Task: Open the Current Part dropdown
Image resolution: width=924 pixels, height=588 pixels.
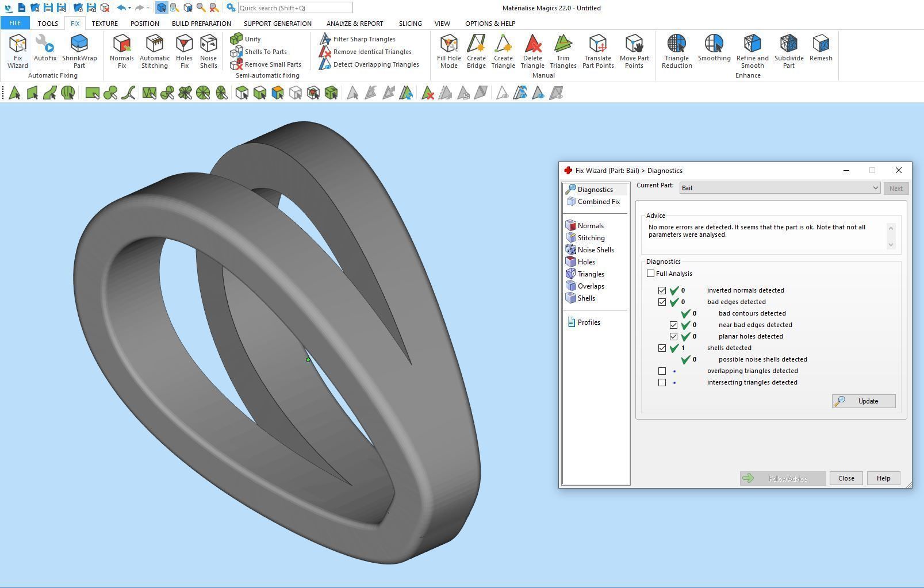Action: pyautogui.click(x=780, y=188)
